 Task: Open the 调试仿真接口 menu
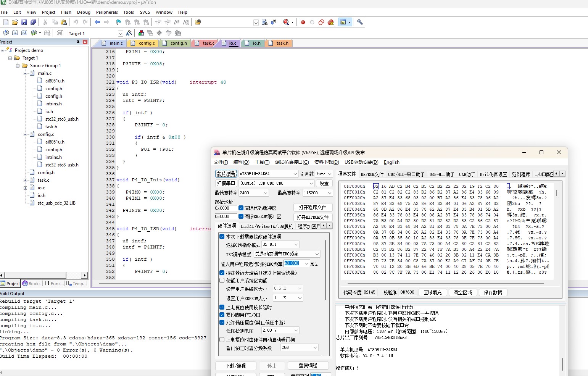(292, 162)
